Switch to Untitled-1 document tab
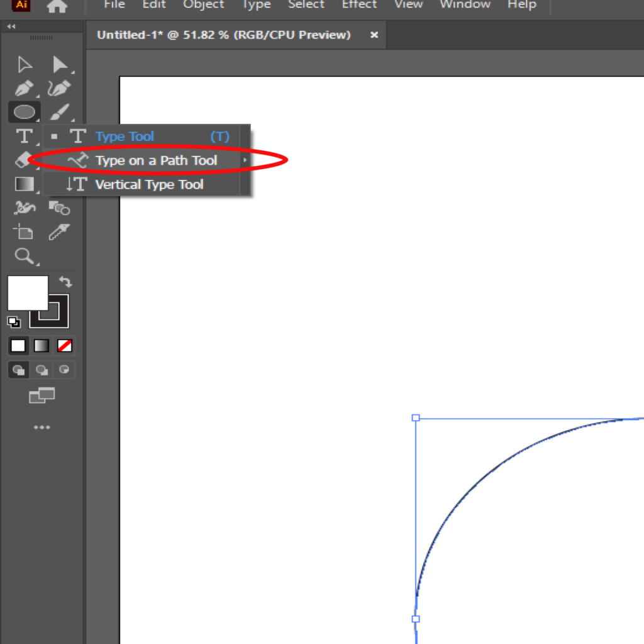Viewport: 644px width, 644px height. [x=224, y=35]
